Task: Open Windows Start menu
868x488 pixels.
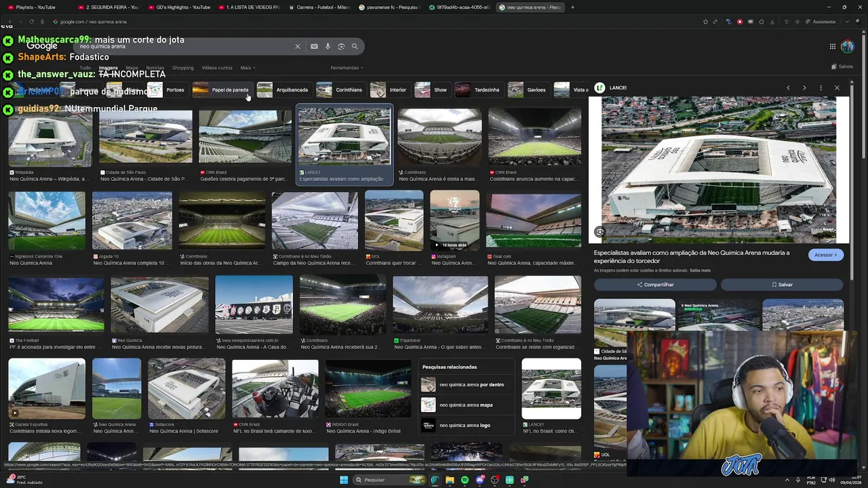Action: 344,480
